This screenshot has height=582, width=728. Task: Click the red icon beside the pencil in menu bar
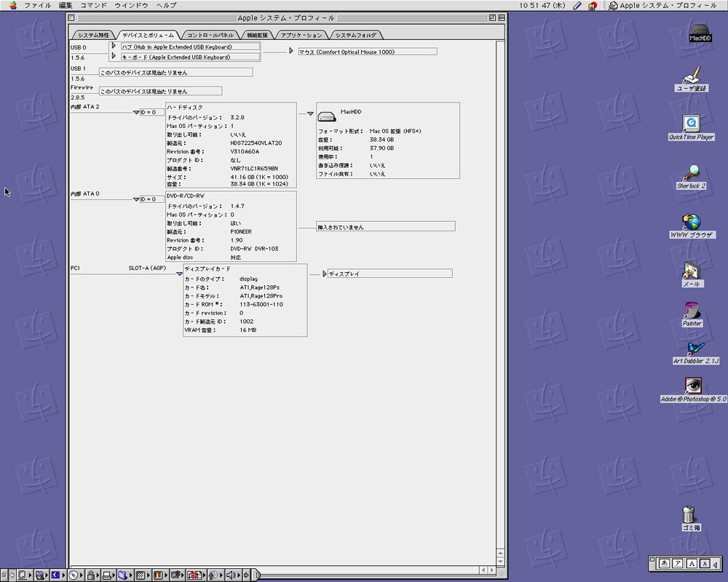593,6
